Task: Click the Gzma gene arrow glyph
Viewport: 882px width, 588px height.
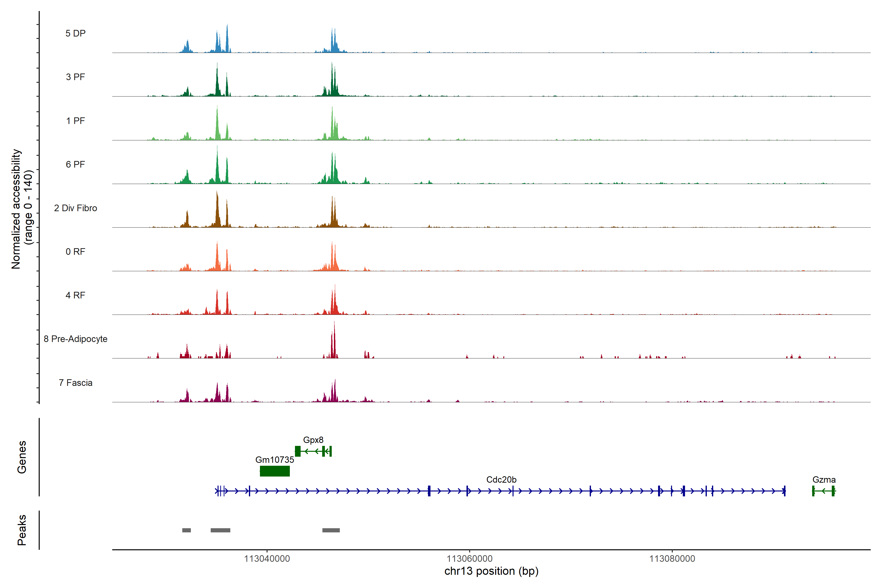Action: click(x=823, y=491)
